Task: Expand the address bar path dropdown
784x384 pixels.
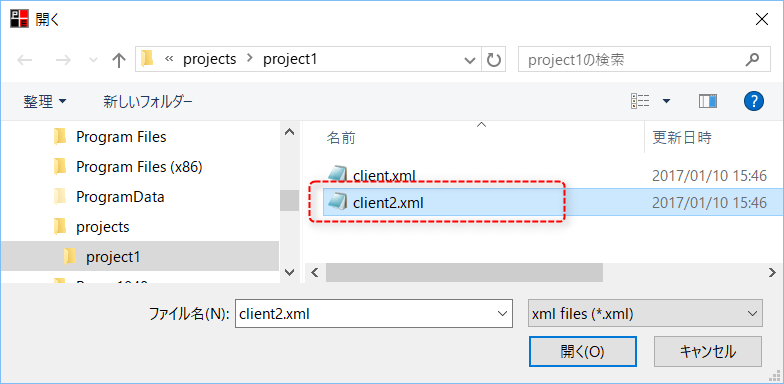Action: (x=470, y=60)
